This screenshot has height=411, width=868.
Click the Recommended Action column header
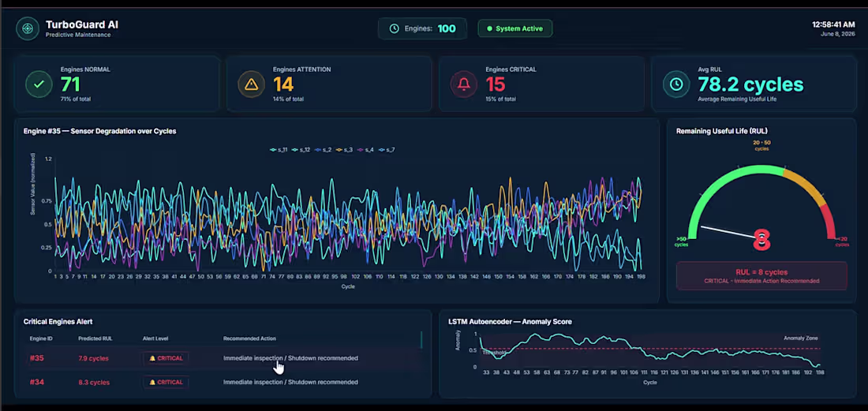[x=249, y=338]
